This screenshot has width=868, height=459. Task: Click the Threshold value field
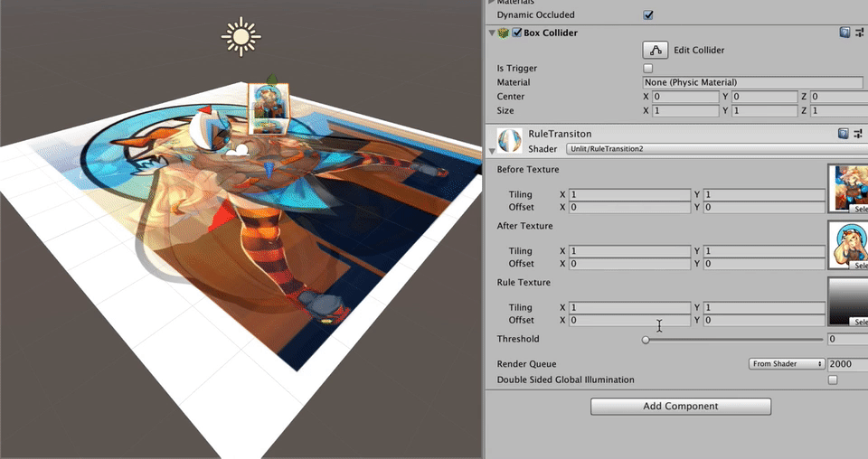click(847, 339)
